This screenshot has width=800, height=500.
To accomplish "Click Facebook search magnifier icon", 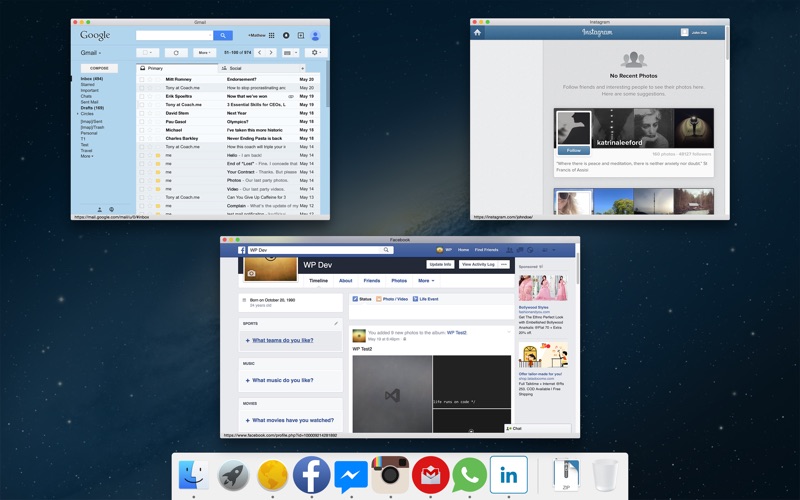I will pos(386,250).
